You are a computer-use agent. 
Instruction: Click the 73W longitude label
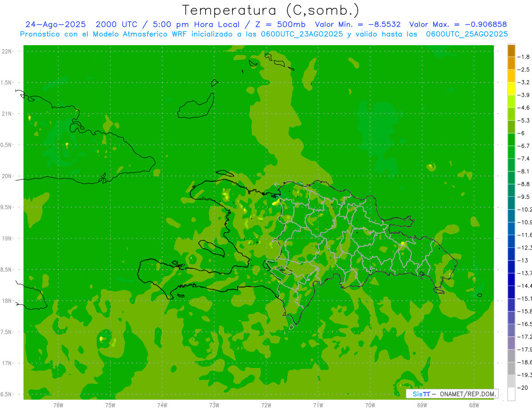click(214, 405)
